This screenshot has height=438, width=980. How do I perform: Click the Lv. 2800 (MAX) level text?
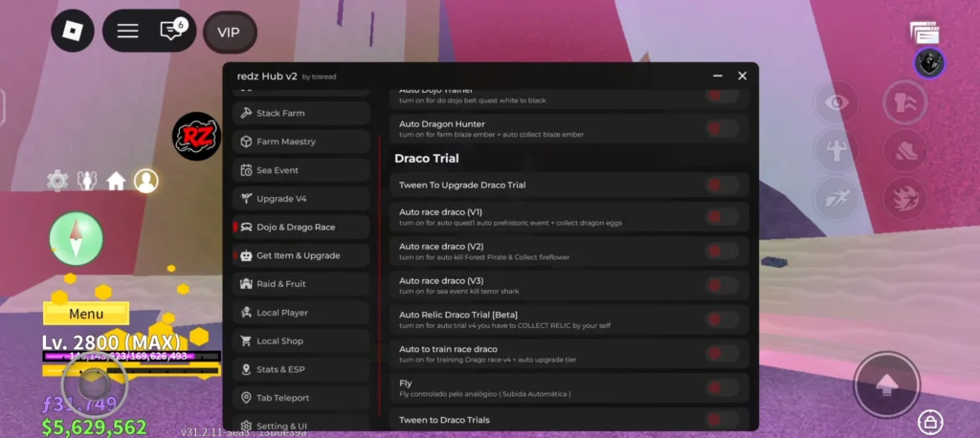[111, 342]
